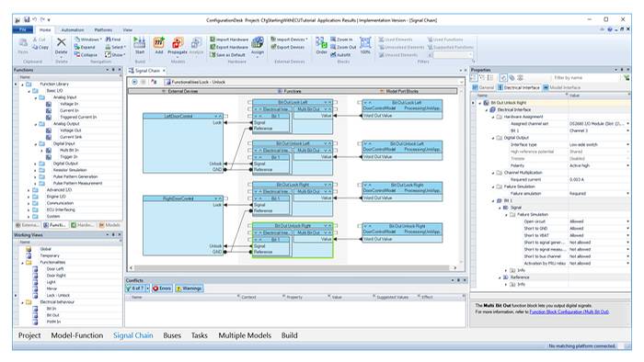Screen dimensions: 644x362
Task: Click the Global working view icon
Action: coord(29,249)
